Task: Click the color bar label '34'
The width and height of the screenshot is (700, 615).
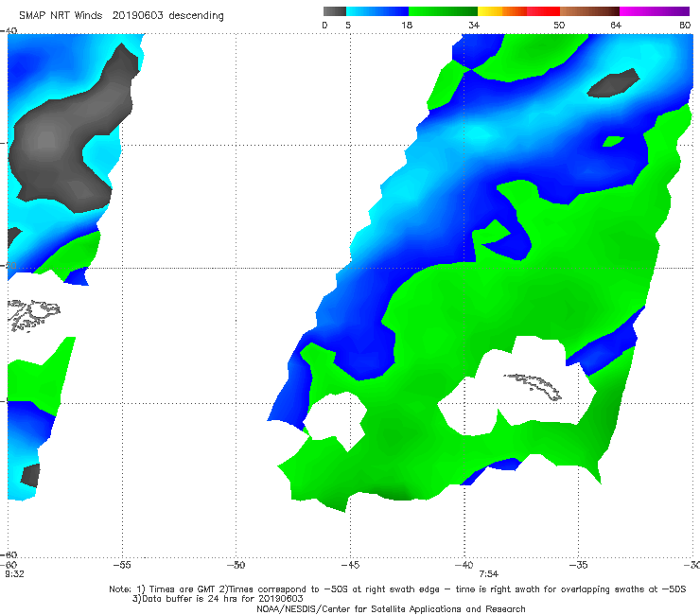Action: pyautogui.click(x=474, y=26)
